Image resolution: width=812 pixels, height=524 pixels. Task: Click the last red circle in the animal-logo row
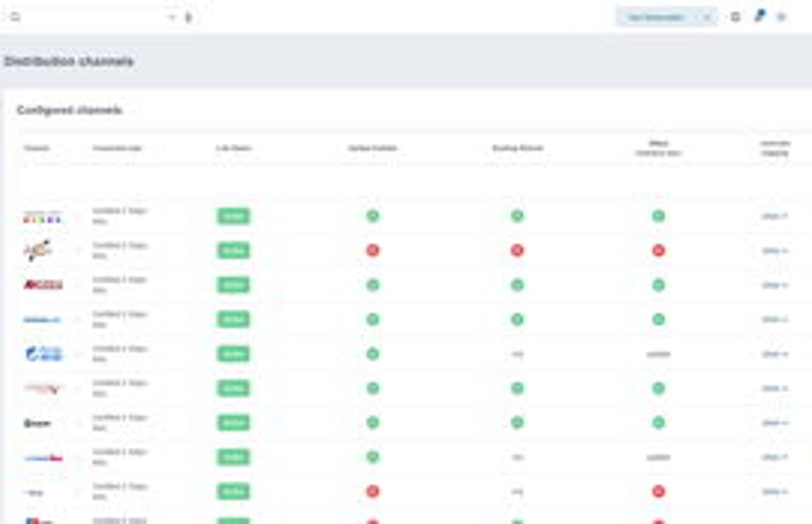point(658,250)
